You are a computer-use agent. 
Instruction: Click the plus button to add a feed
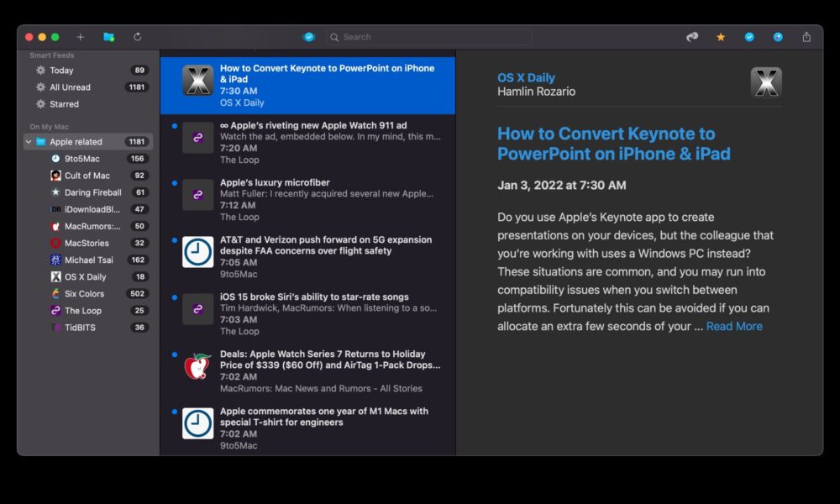point(81,37)
